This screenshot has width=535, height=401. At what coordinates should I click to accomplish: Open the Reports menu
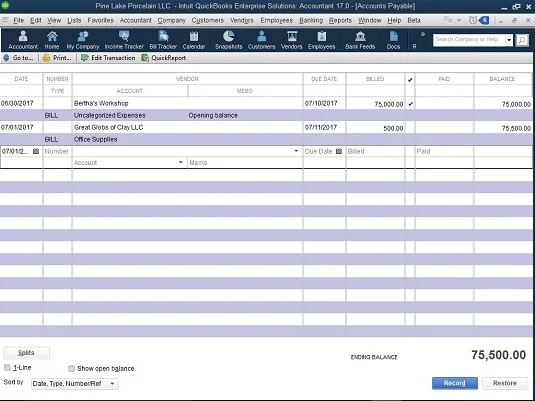340,20
